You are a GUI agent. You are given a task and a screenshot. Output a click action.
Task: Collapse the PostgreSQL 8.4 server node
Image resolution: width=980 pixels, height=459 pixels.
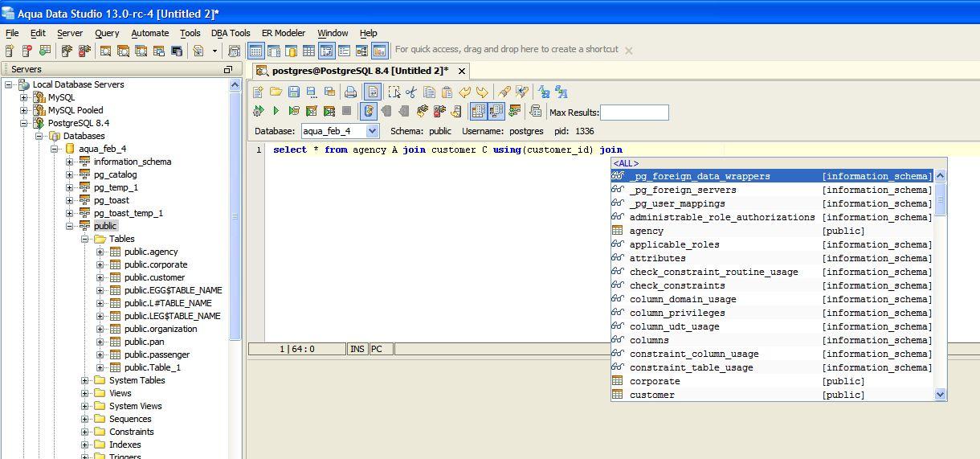click(24, 123)
